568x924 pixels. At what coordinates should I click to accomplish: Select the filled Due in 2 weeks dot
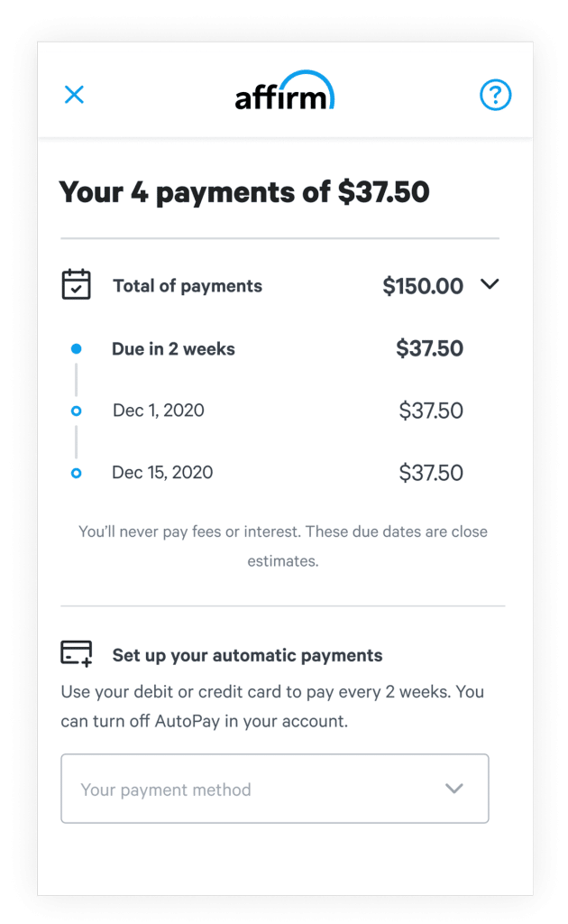[x=76, y=348]
